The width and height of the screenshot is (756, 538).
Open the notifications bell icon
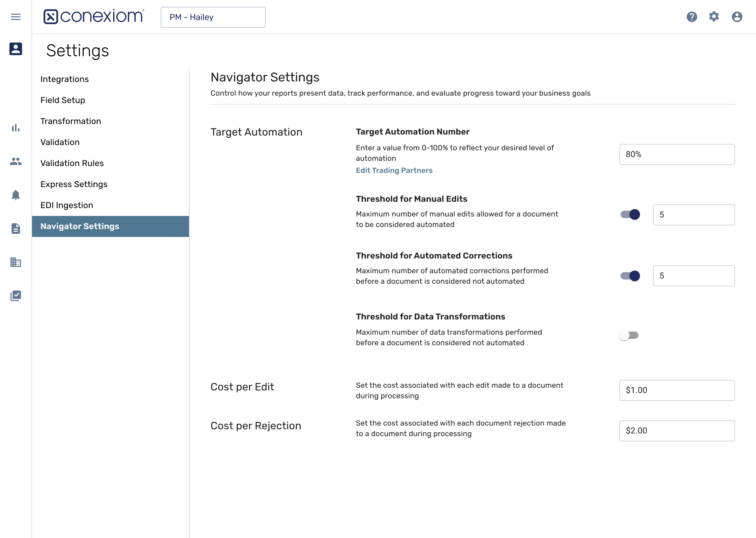pyautogui.click(x=15, y=195)
